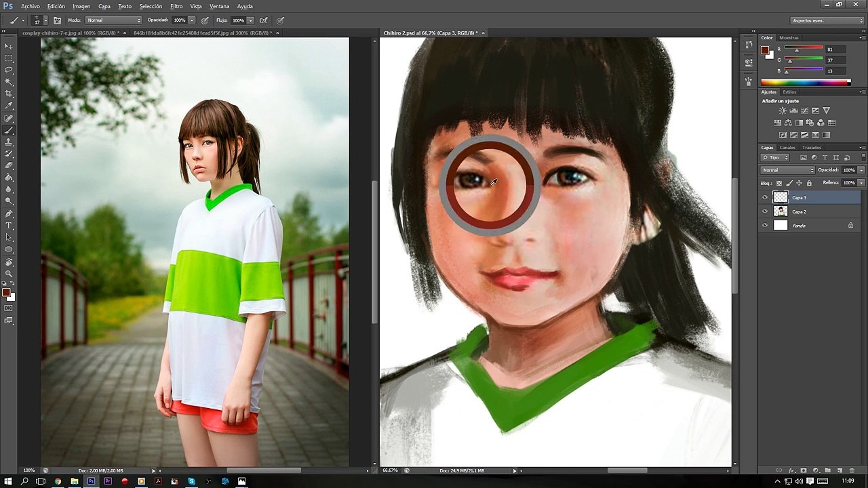Viewport: 868px width, 488px height.
Task: Select the Hand tool
Action: (9, 262)
